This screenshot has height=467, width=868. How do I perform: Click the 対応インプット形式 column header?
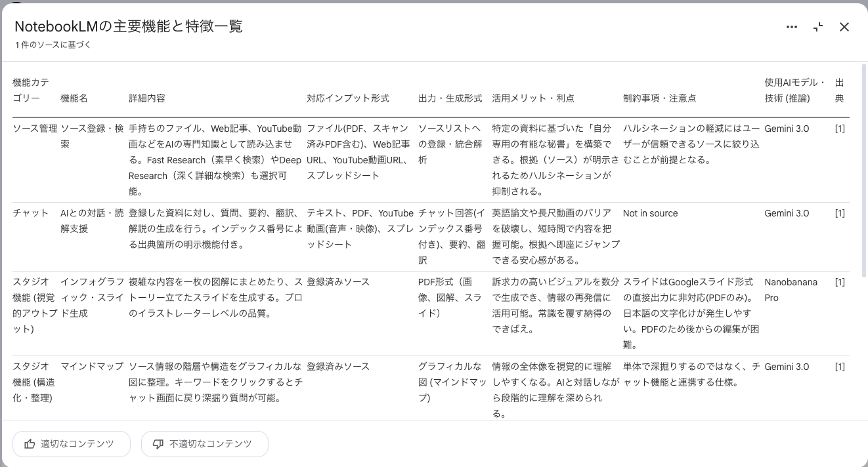click(x=348, y=98)
